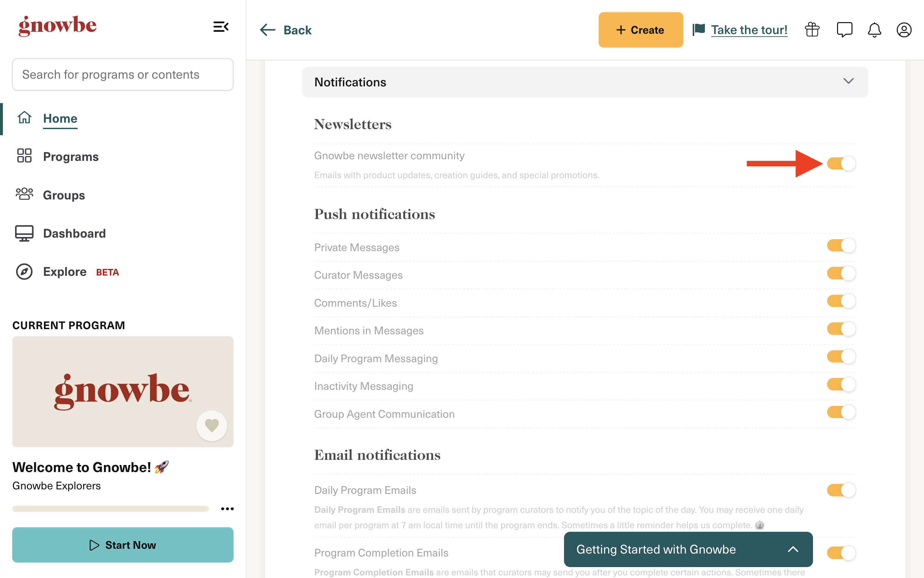
Task: Open Welcome to Gnowbe! program title
Action: coord(90,467)
